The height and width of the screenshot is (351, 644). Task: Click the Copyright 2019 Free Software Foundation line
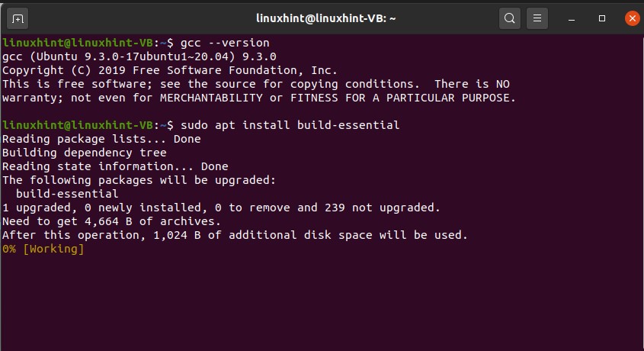(x=170, y=69)
